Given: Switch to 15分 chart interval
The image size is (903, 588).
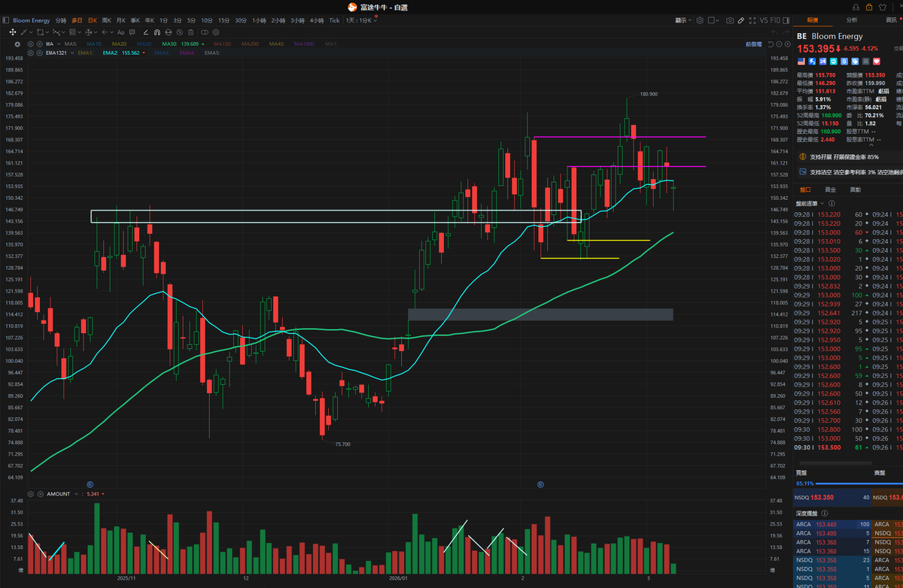Looking at the screenshot, I should [223, 20].
